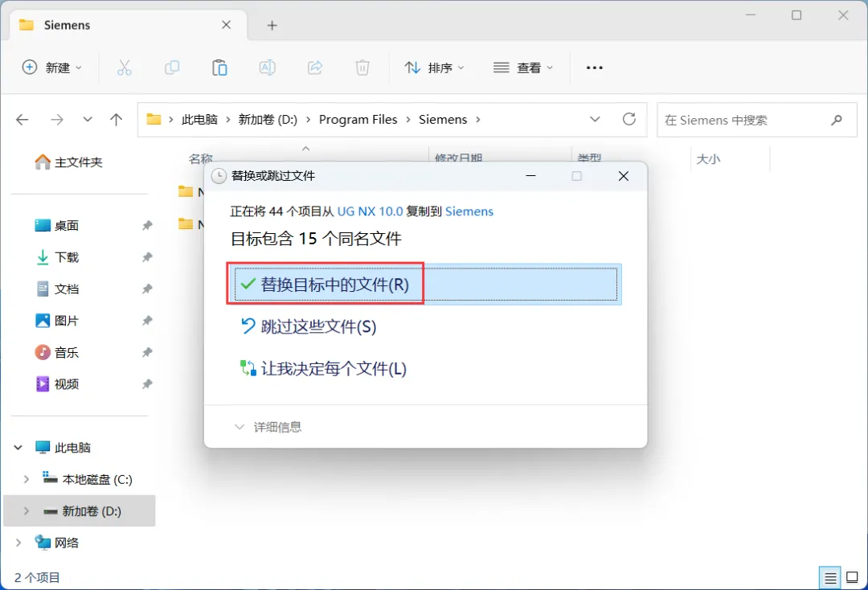Open the three-dot more options menu
This screenshot has width=868, height=590.
(x=594, y=68)
